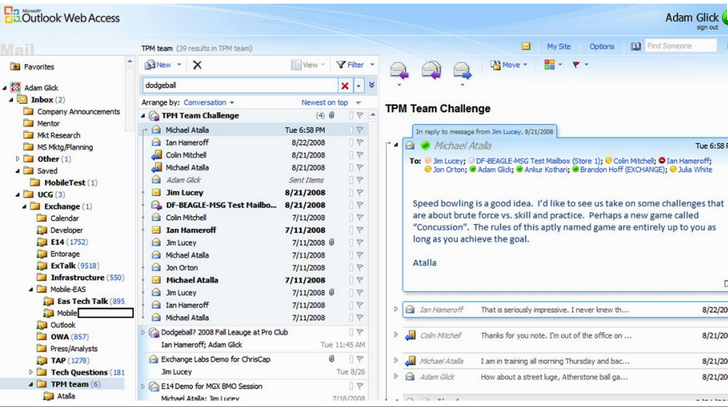This screenshot has width=728, height=410.
Task: Open the Move dropdown arrow
Action: point(525,65)
